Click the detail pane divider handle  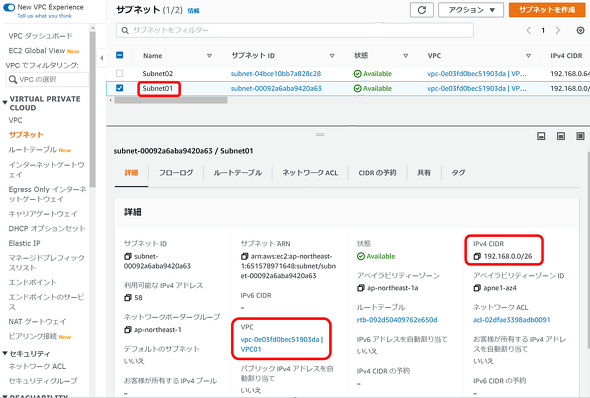click(x=320, y=134)
